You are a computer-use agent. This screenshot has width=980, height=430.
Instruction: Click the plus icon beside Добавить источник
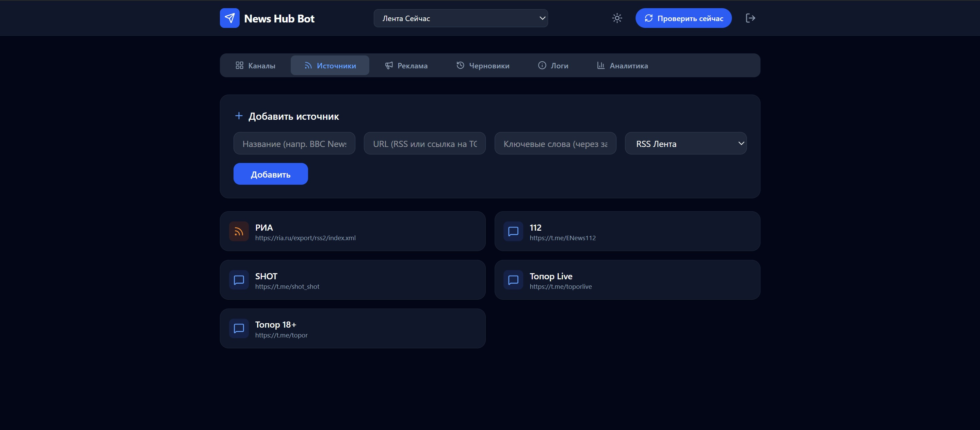click(x=239, y=116)
